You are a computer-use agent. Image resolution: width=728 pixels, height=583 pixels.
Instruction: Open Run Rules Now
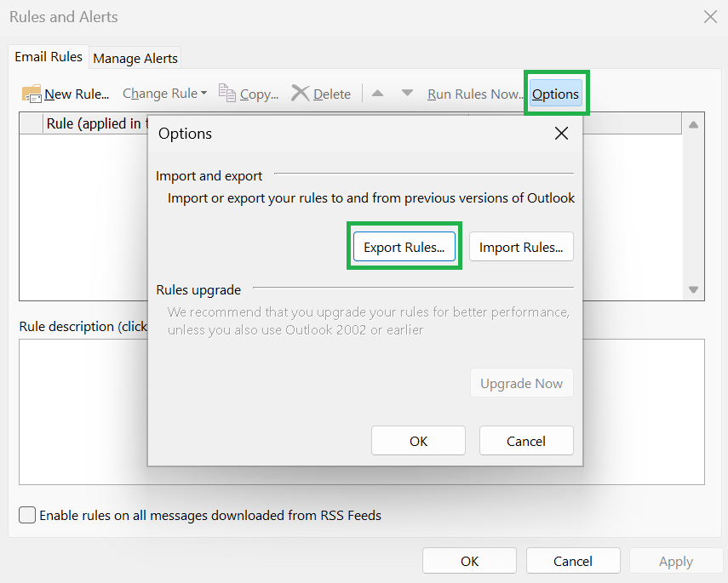(x=475, y=94)
